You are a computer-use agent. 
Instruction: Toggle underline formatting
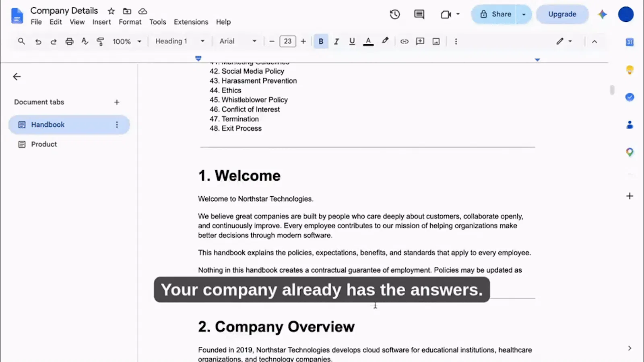pos(352,41)
